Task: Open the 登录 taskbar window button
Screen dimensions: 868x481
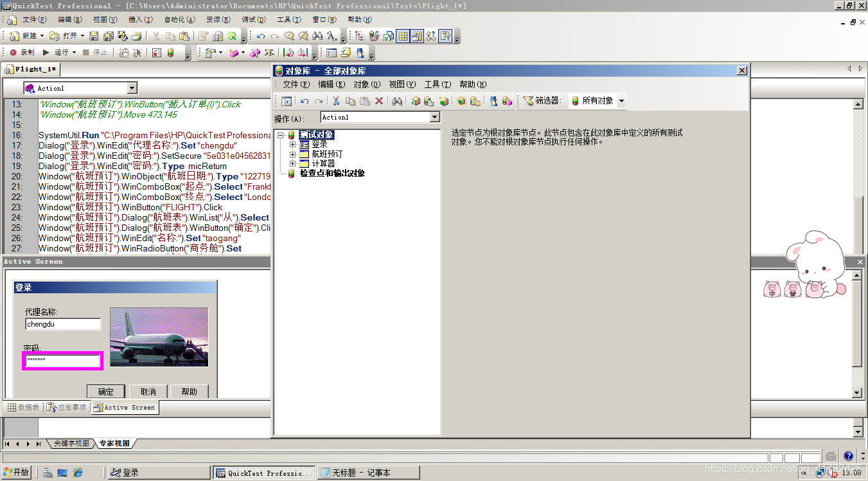Action: [159, 473]
